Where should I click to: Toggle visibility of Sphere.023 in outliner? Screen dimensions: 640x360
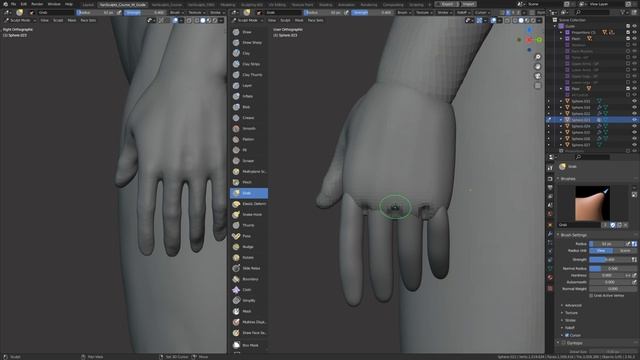pos(634,120)
